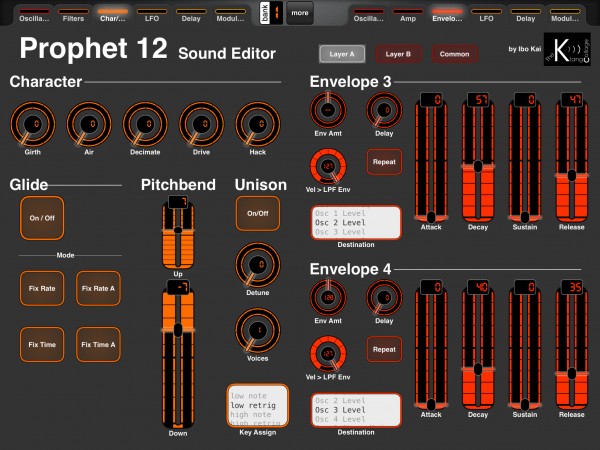Click the bank selector
The image size is (600, 450).
271,13
